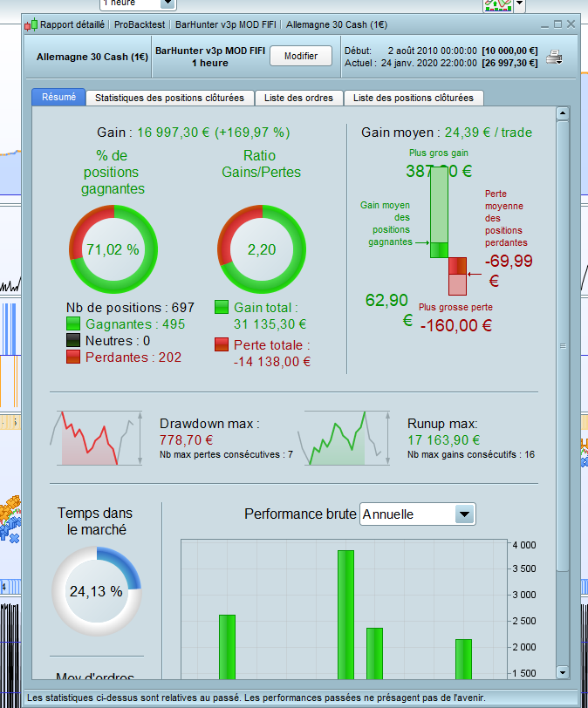
Task: Click the candlestick icon beside Rapport détaillé
Action: (x=31, y=24)
